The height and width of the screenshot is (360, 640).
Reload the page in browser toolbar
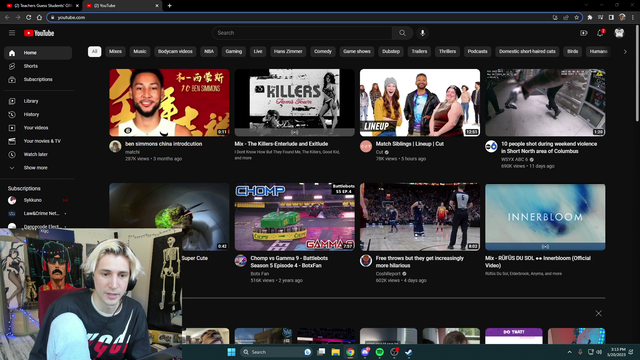29,18
